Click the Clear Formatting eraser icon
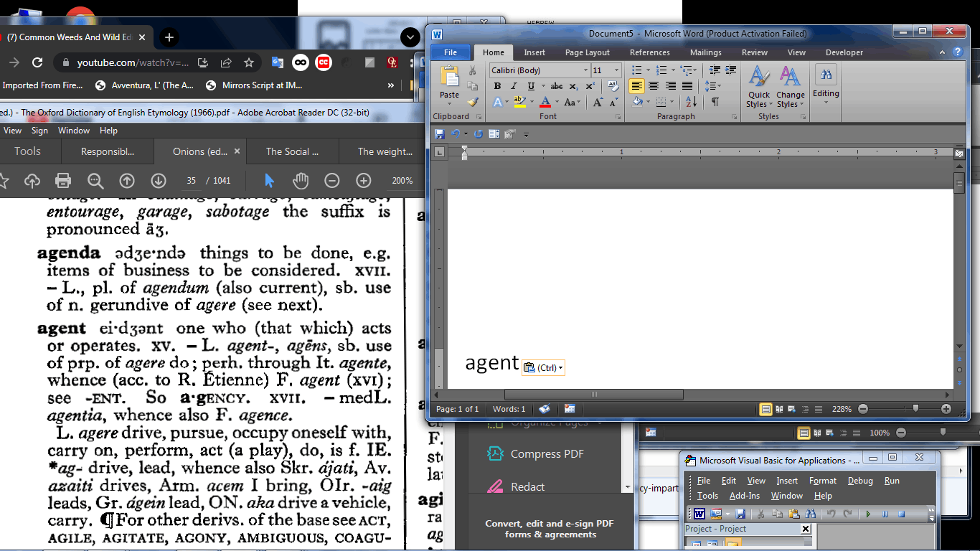The image size is (980, 551). click(613, 86)
